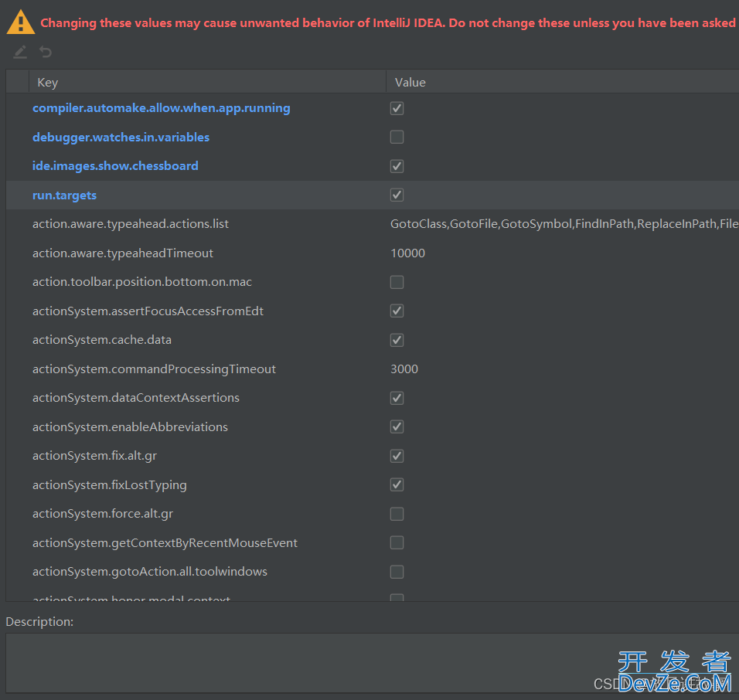The height and width of the screenshot is (700, 739).
Task: Toggle ide.images.show.chessboard checkbox
Action: (x=397, y=166)
